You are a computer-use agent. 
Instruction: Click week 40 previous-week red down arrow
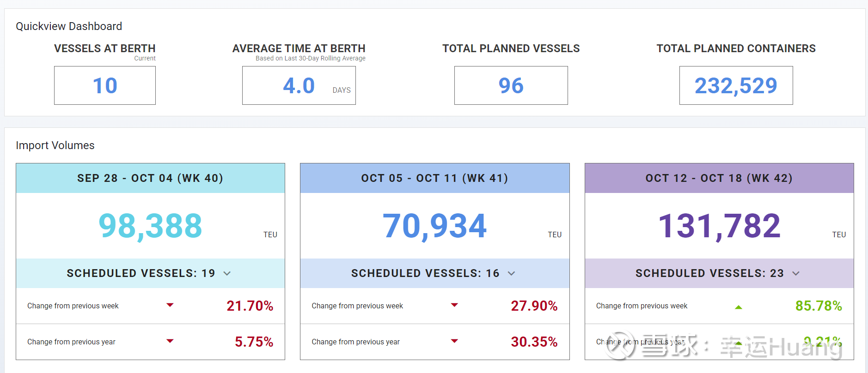click(x=170, y=305)
